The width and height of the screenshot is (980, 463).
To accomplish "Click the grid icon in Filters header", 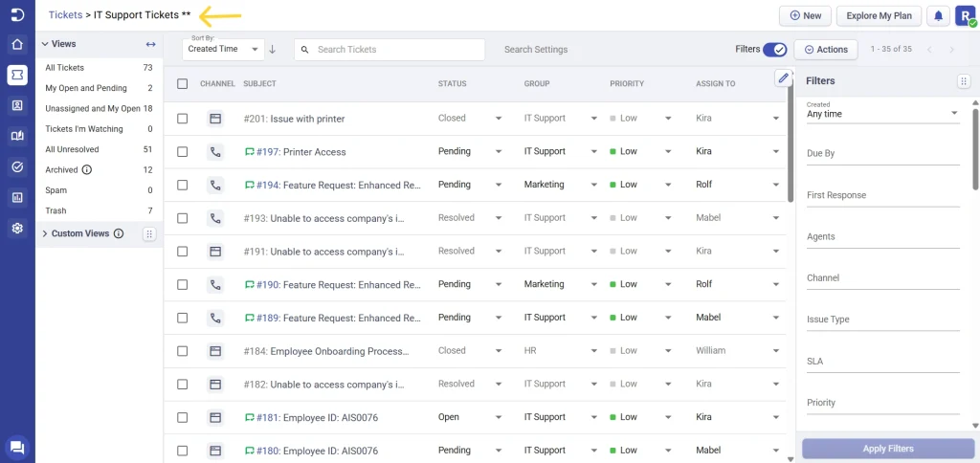I will coord(964,81).
